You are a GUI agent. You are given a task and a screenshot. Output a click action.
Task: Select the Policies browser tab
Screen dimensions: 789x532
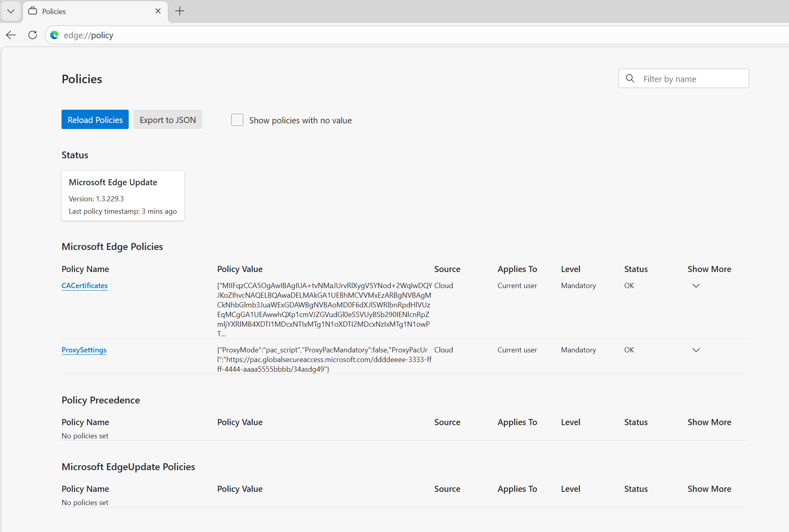coord(95,11)
